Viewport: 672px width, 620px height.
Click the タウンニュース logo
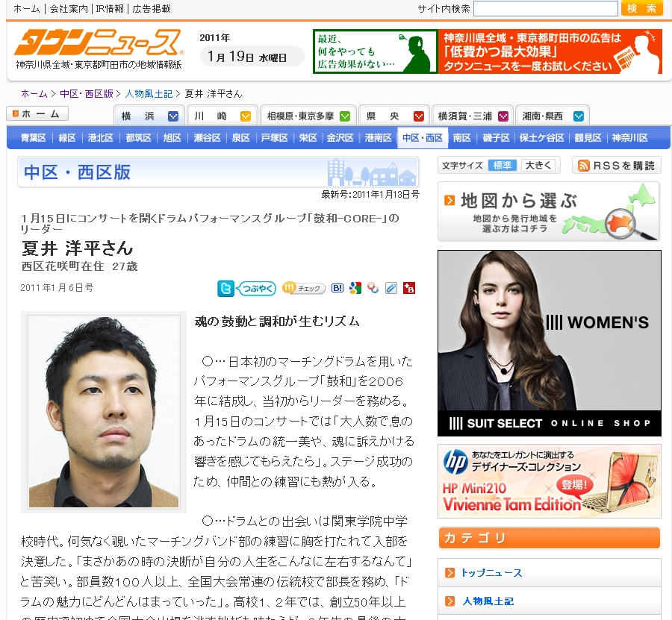(98, 43)
